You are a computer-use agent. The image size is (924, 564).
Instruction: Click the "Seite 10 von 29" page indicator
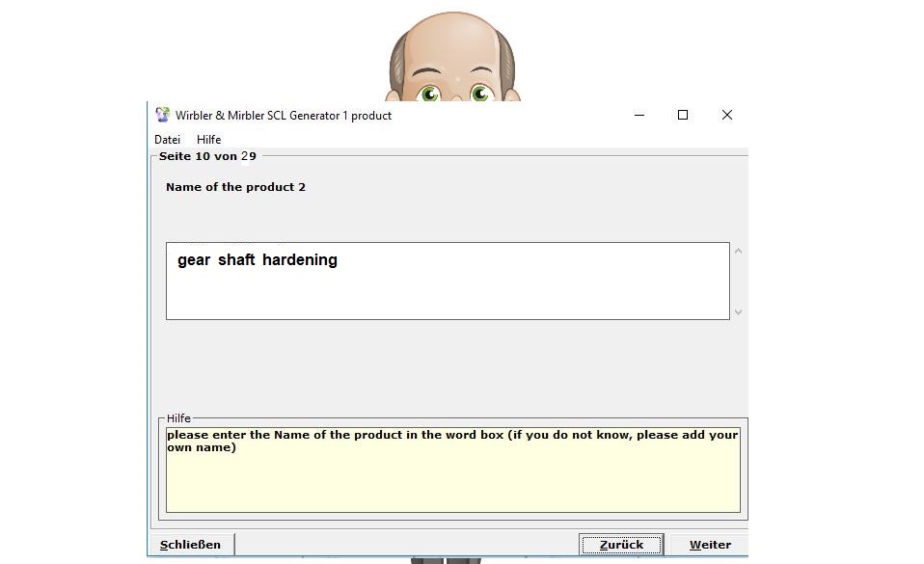(207, 156)
